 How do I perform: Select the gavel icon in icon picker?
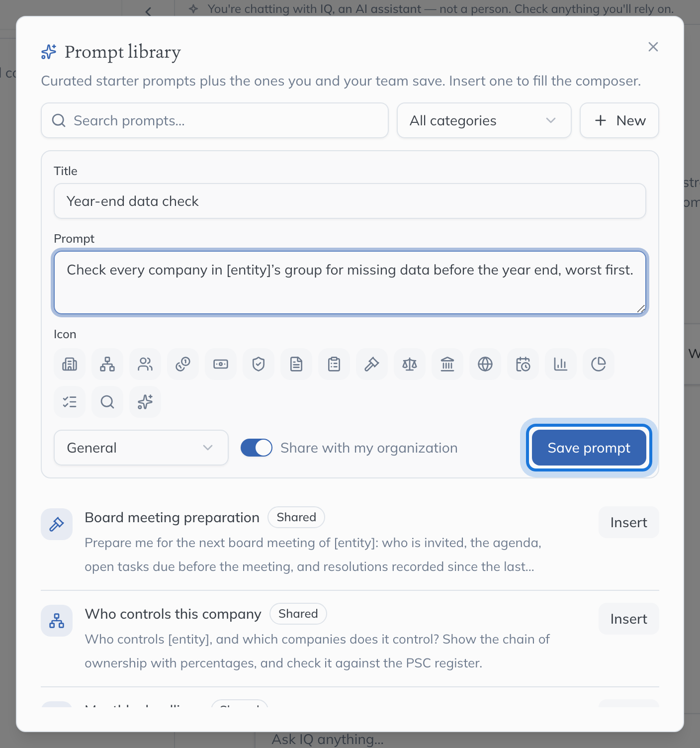372,364
